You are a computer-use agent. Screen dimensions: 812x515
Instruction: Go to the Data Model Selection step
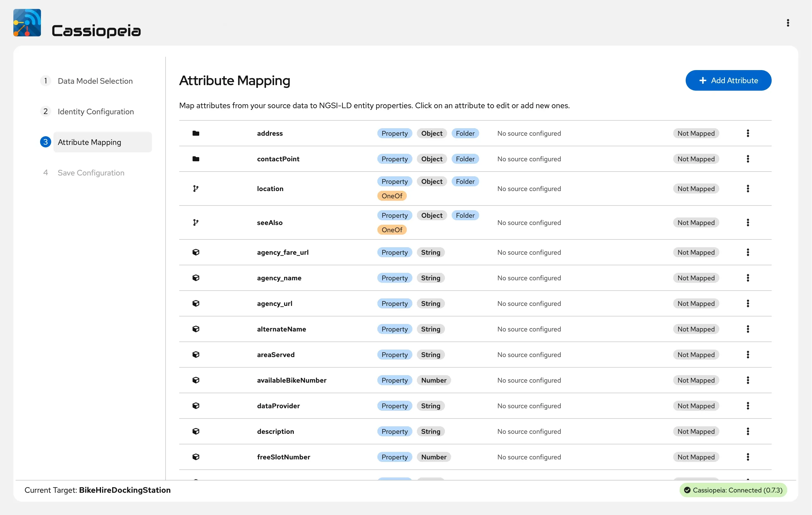coord(95,81)
